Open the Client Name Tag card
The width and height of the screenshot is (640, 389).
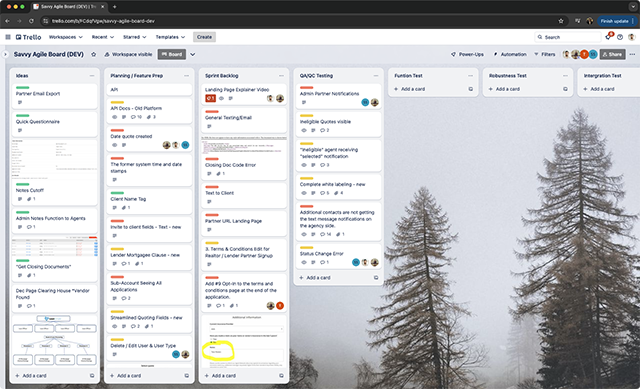click(149, 201)
